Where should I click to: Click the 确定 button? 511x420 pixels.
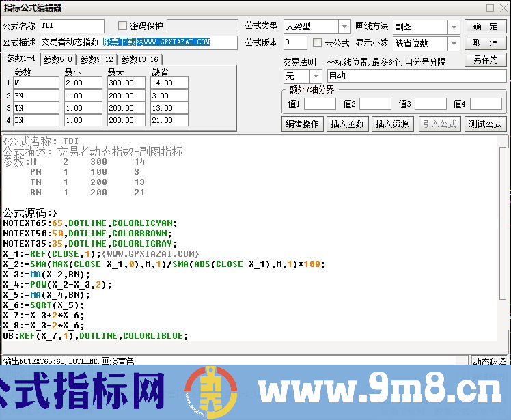pos(485,27)
